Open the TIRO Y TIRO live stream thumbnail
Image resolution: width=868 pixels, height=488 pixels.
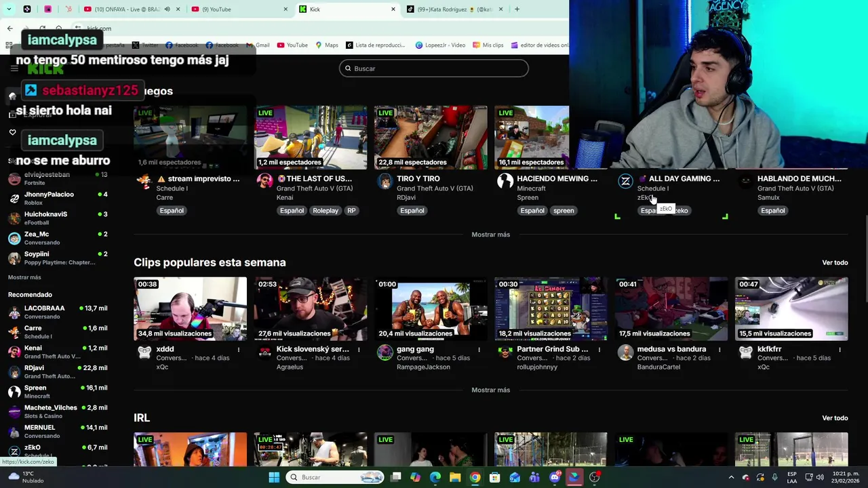(x=431, y=138)
